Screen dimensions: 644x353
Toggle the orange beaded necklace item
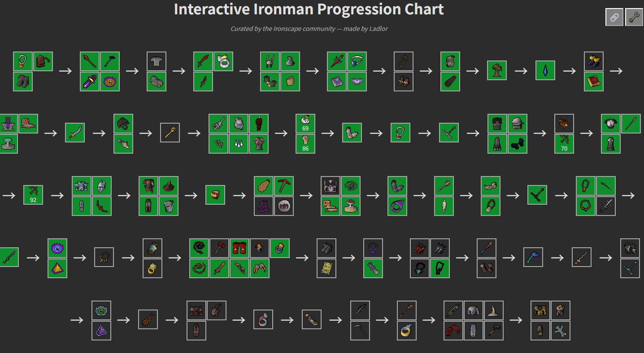tap(586, 206)
